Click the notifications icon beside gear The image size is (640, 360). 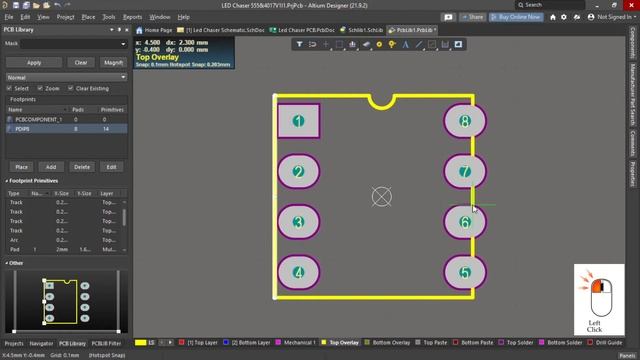(x=577, y=17)
